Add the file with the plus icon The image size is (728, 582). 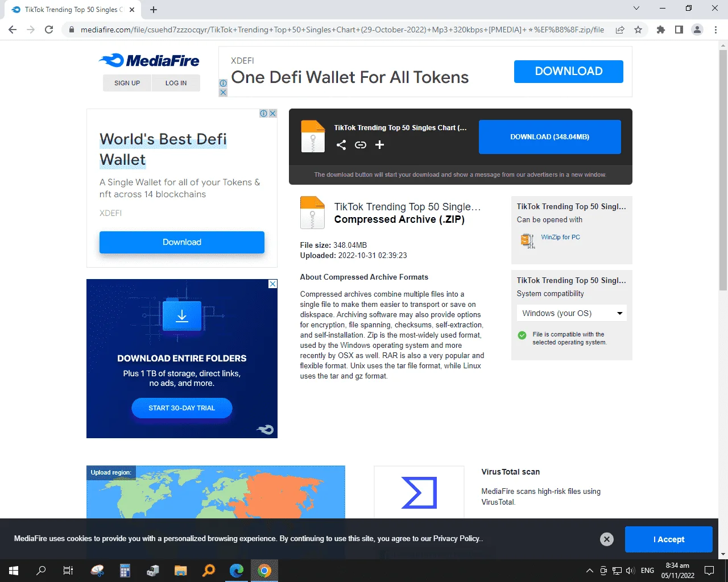tap(380, 145)
